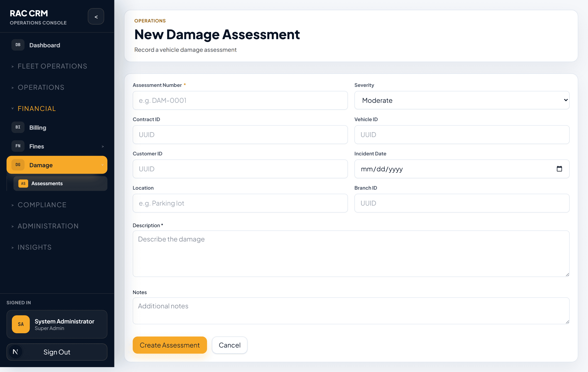
Task: Collapse the sidebar with the arrow button
Action: click(96, 17)
